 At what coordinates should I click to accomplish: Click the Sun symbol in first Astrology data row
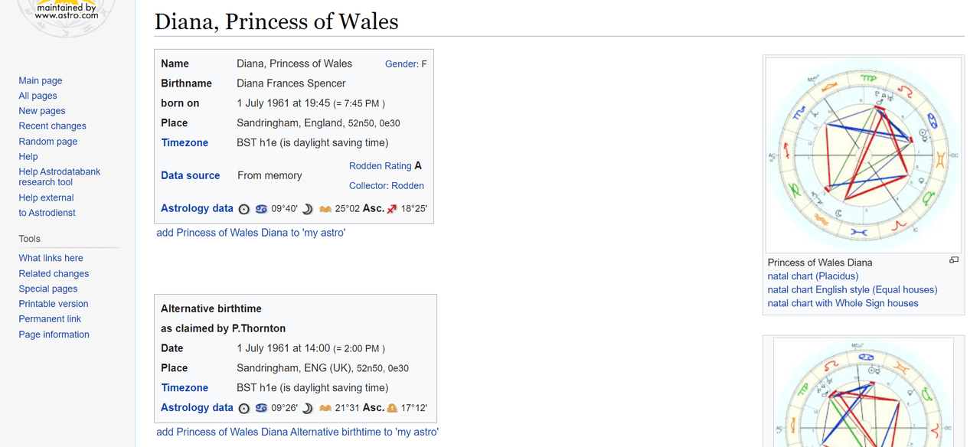point(244,208)
